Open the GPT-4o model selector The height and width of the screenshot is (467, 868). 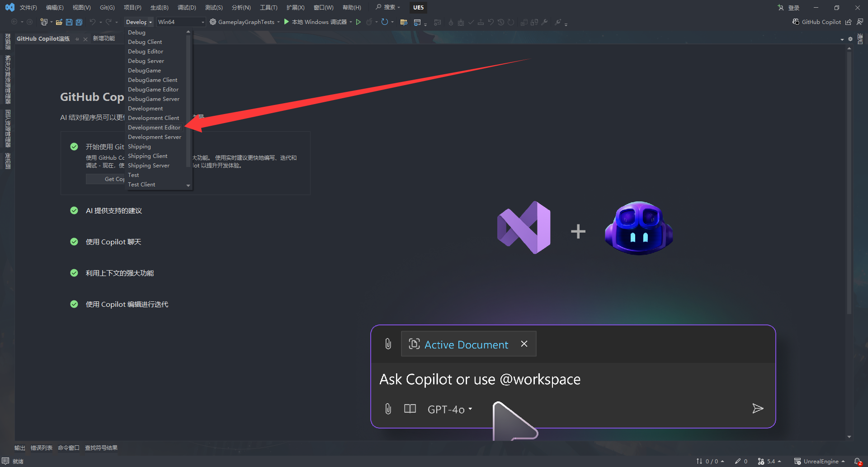(450, 409)
